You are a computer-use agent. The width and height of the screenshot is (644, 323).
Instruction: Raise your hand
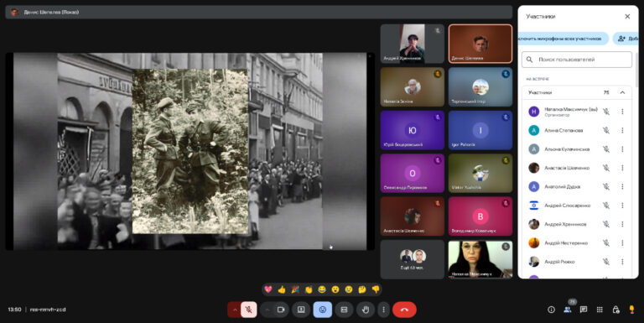[x=366, y=310]
